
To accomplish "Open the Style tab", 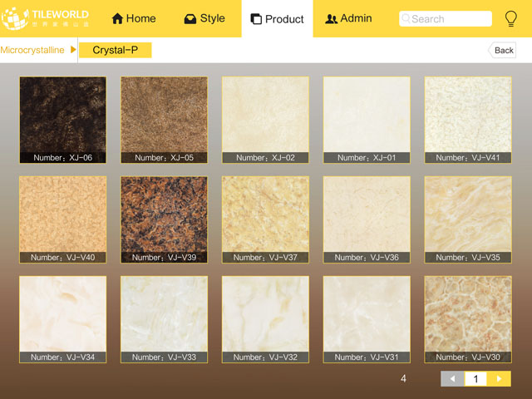I will click(x=204, y=18).
